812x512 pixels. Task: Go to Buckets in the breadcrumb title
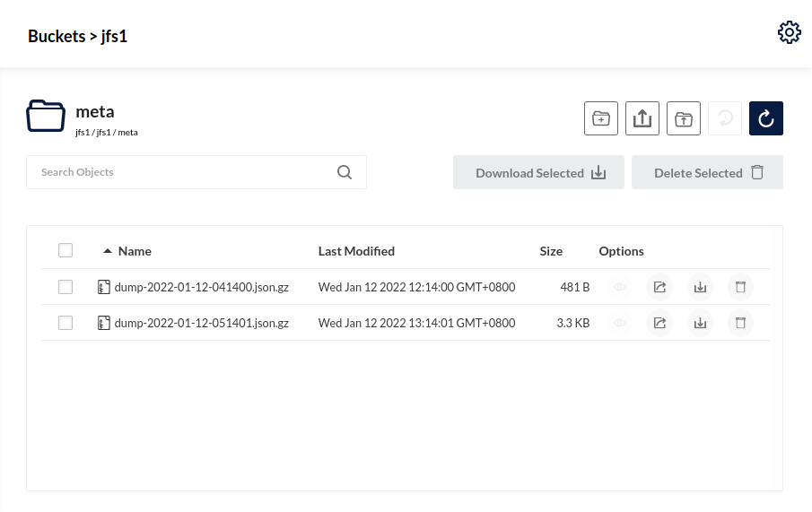[57, 36]
